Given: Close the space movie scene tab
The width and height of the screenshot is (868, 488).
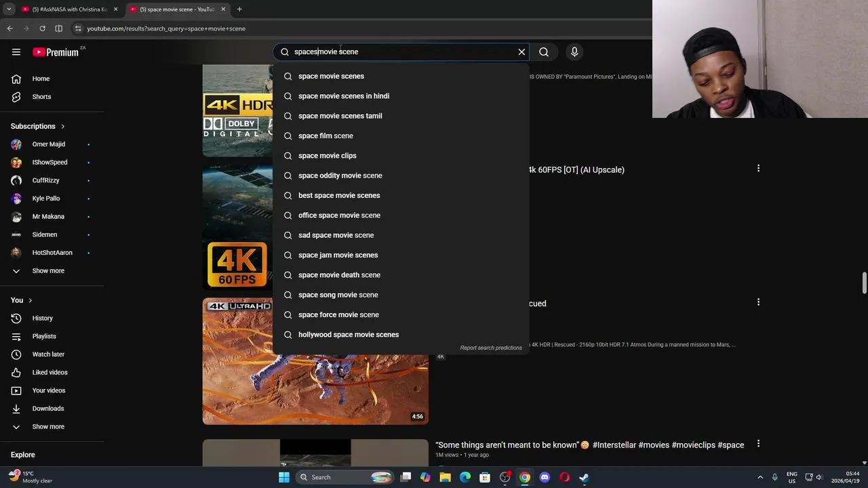Looking at the screenshot, I should pyautogui.click(x=223, y=9).
